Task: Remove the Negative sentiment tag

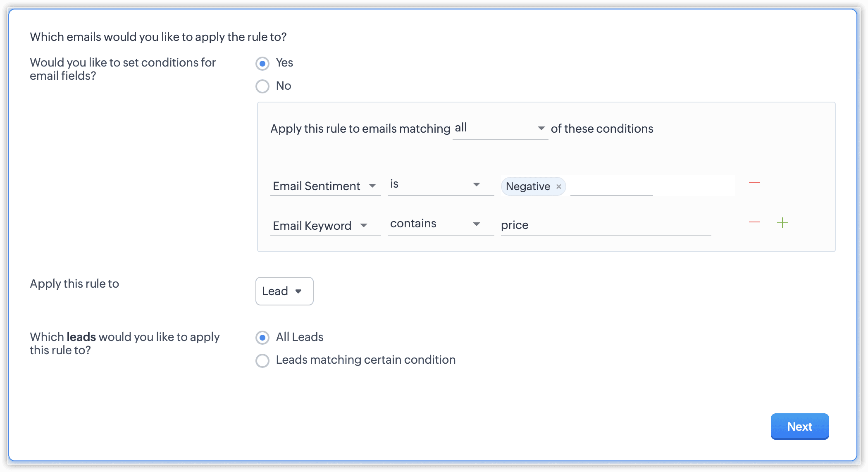Action: (x=559, y=187)
